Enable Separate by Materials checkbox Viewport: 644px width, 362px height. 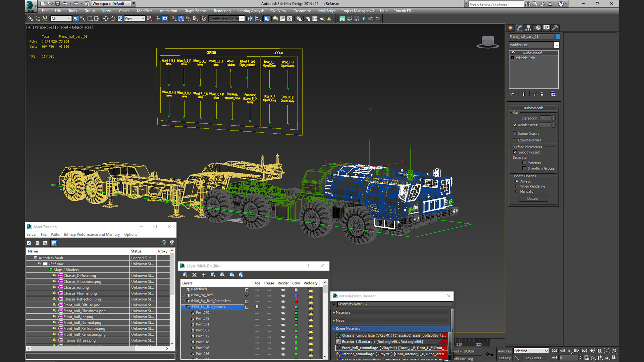coord(524,163)
